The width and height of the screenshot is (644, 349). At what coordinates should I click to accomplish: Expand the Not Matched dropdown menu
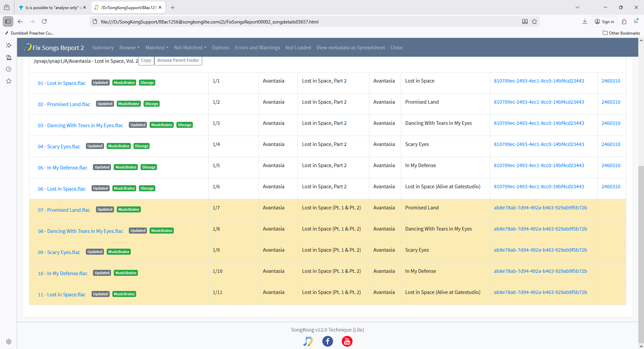tap(190, 48)
